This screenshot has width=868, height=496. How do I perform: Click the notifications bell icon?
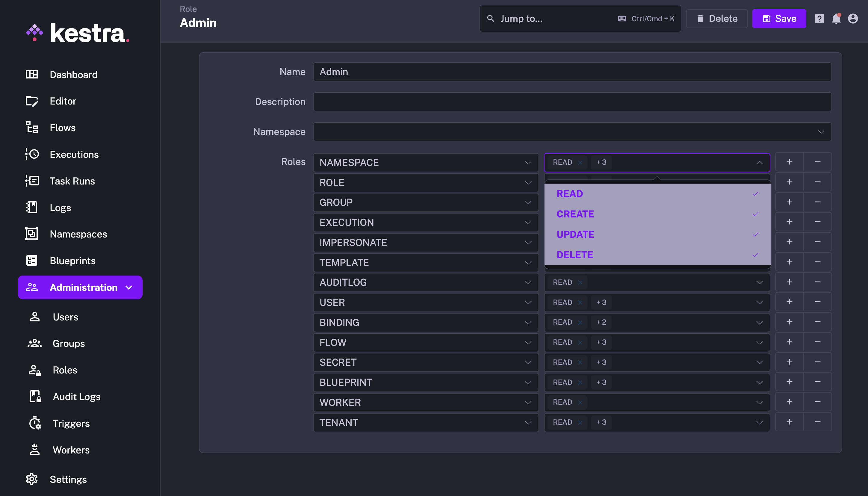pyautogui.click(x=836, y=19)
